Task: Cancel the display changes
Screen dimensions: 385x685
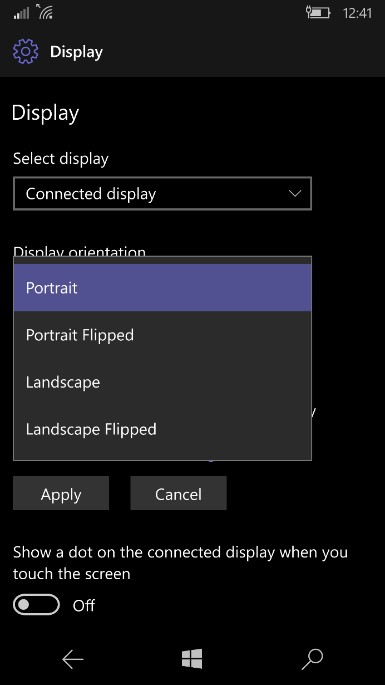Action: (178, 493)
